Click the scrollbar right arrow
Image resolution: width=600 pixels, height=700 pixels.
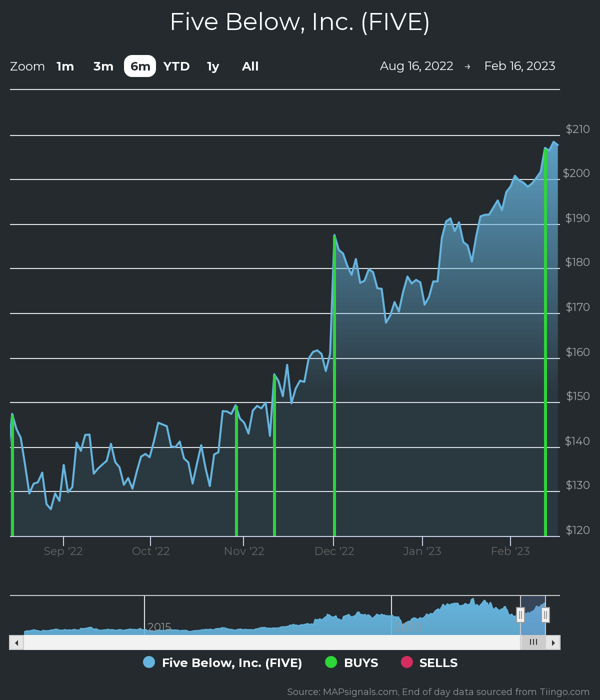(553, 642)
